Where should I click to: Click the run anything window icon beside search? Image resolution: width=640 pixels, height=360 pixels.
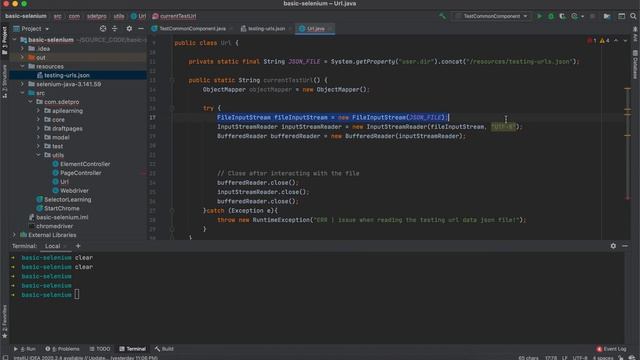(x=621, y=16)
